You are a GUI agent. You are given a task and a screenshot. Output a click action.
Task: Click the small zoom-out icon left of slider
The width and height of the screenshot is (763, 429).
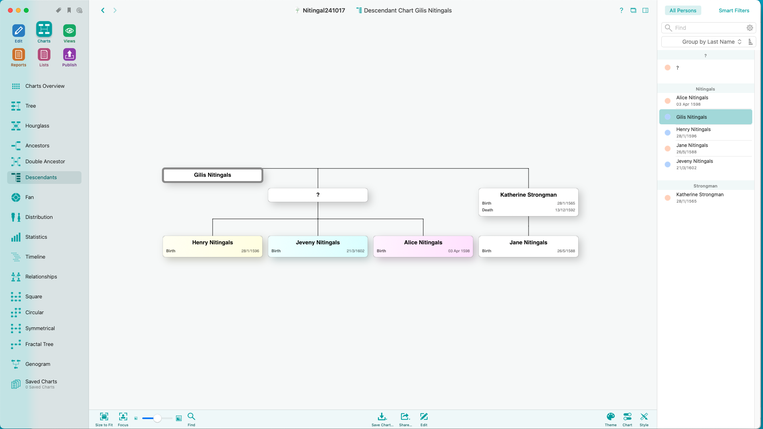(x=136, y=418)
